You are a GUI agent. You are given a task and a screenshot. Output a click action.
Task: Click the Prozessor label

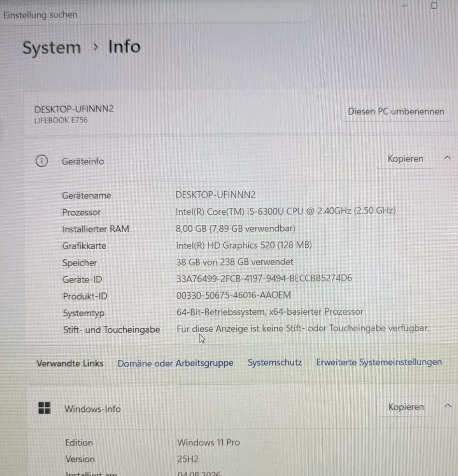[81, 212]
